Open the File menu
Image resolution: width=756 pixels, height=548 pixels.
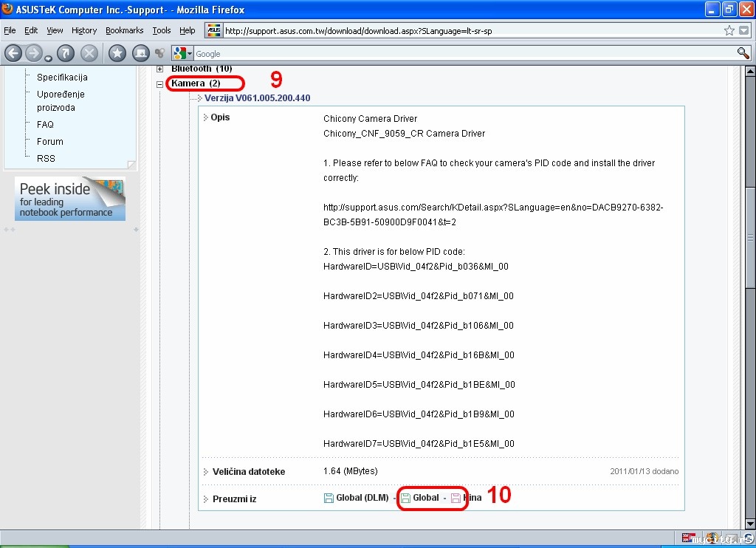[x=10, y=30]
